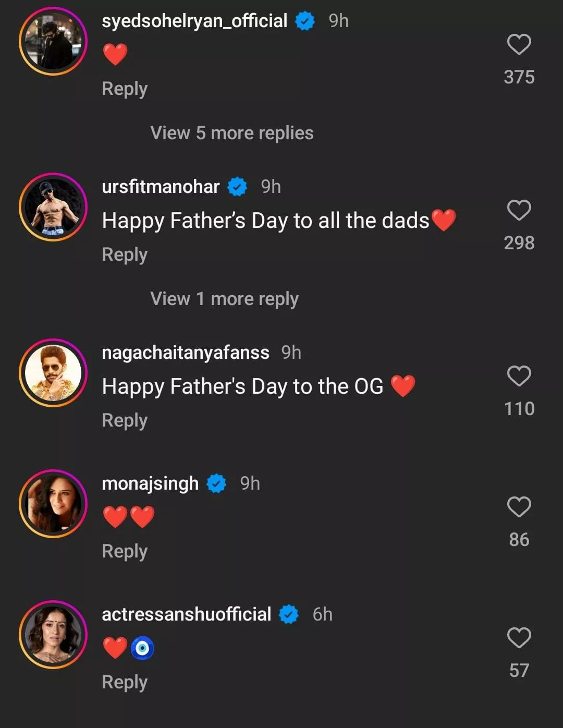563x728 pixels.
Task: Reply to actressanshuofficial's comment
Action: point(125,682)
